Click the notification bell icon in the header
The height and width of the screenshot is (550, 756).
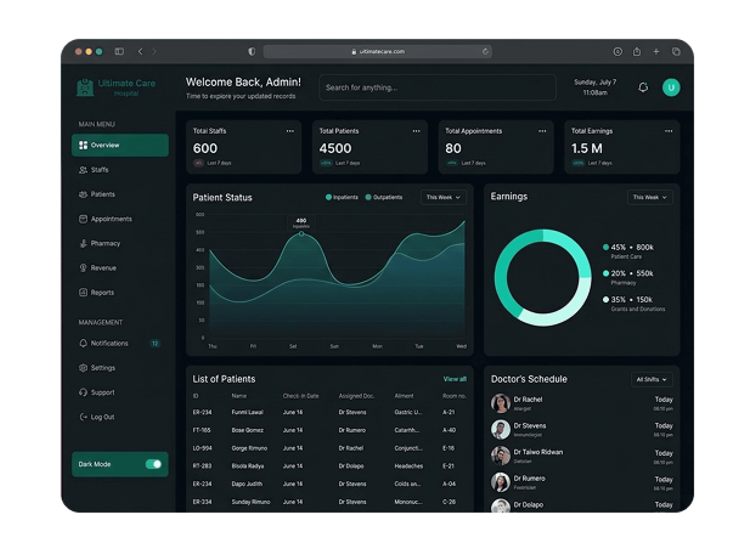point(643,88)
